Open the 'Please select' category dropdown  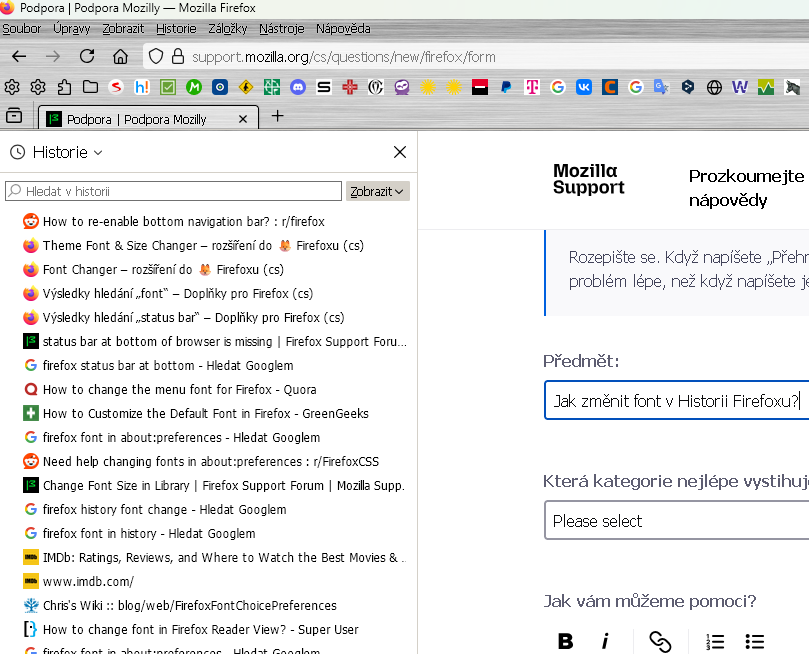676,521
